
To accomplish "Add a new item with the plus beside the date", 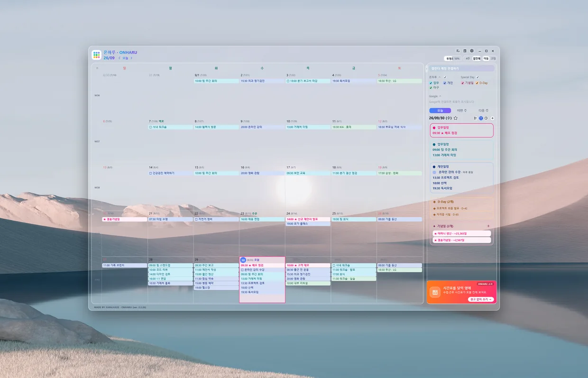I will pos(492,118).
